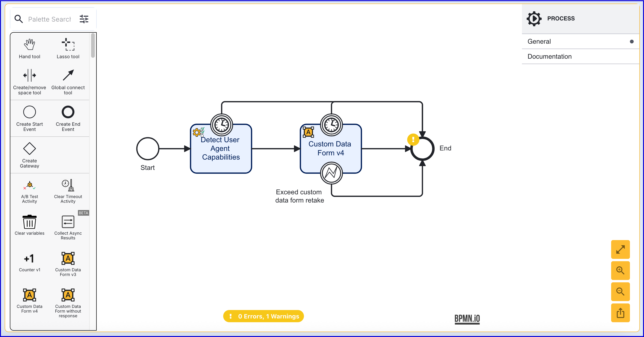Type in the Palette Search field
The image size is (644, 337).
pos(50,19)
